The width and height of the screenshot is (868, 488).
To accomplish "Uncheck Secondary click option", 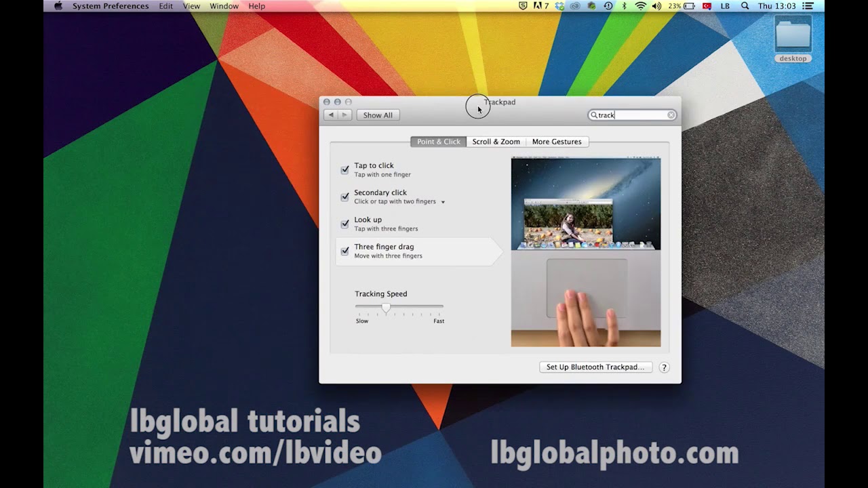I will (344, 197).
